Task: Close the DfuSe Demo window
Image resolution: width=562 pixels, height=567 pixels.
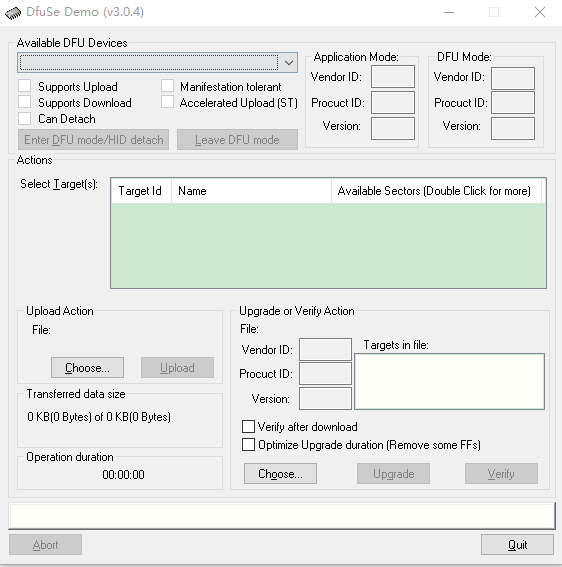Action: (540, 12)
